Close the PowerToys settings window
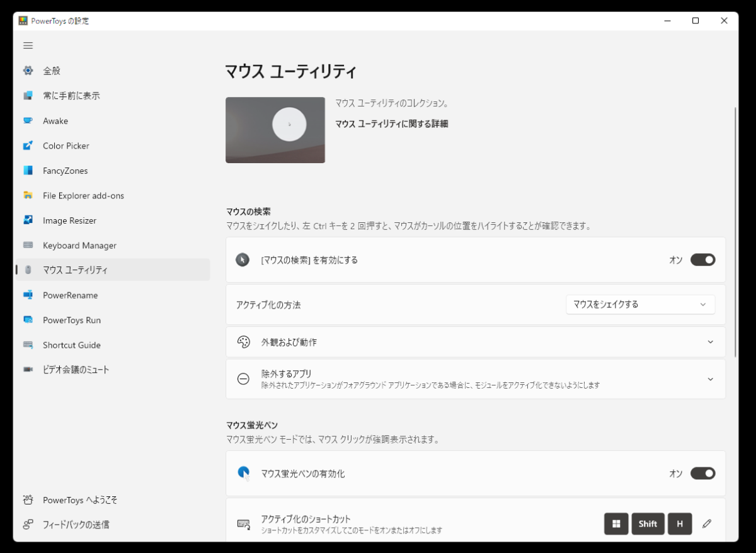Viewport: 756px width, 553px height. tap(724, 21)
